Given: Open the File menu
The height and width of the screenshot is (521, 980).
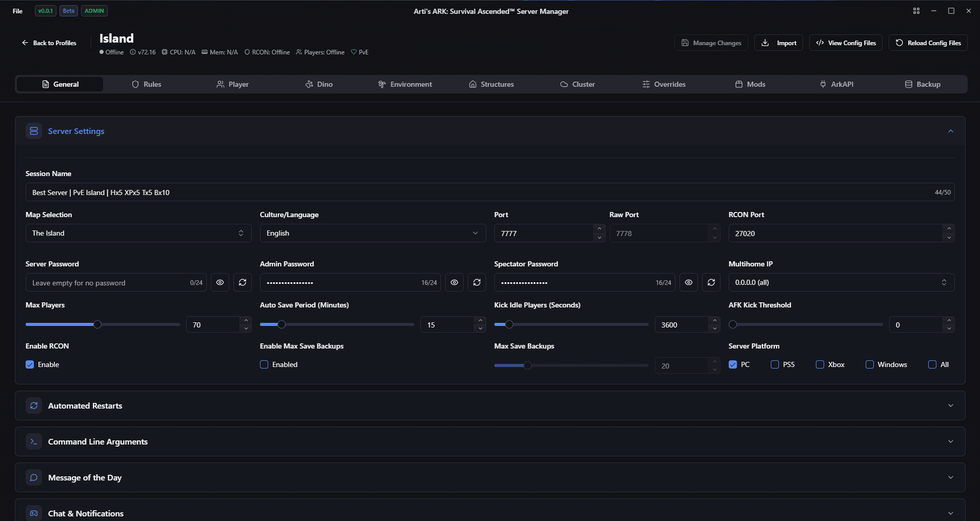Looking at the screenshot, I should pyautogui.click(x=17, y=11).
